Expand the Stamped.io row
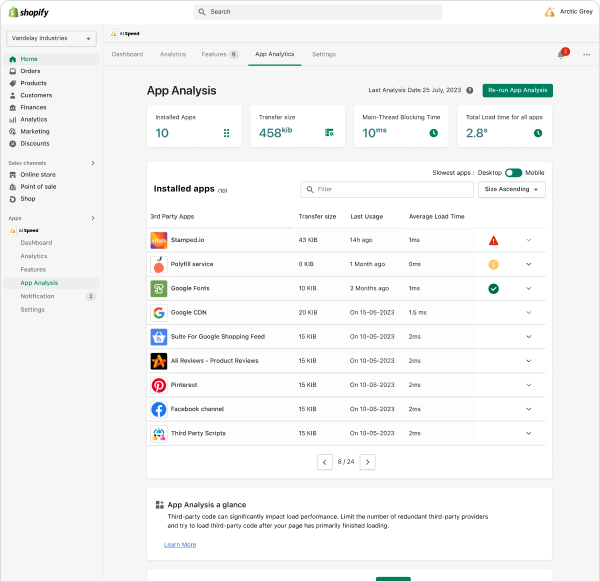This screenshot has height=582, width=600. pyautogui.click(x=528, y=240)
